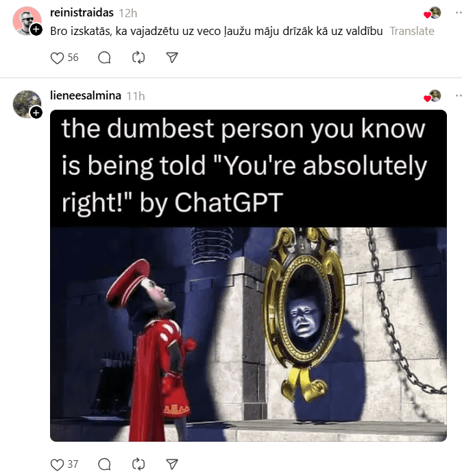Follow lieneesalmina via plus badge on avatar
462x476 pixels.
click(36, 112)
